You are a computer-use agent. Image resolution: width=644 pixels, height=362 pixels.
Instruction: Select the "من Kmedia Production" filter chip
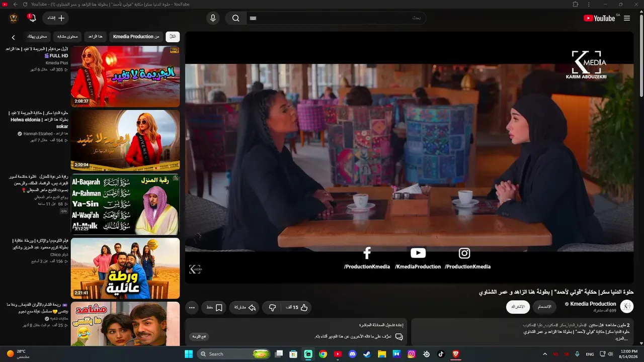[x=136, y=37]
